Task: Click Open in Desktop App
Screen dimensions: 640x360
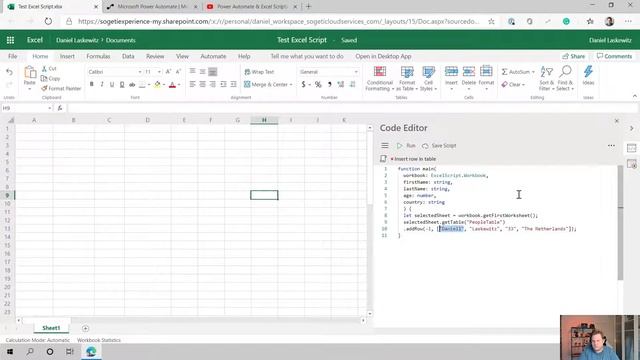Action: [383, 56]
